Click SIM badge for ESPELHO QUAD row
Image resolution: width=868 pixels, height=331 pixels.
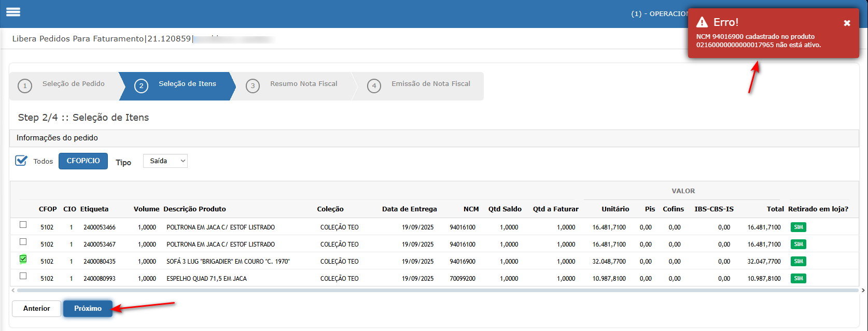point(798,279)
